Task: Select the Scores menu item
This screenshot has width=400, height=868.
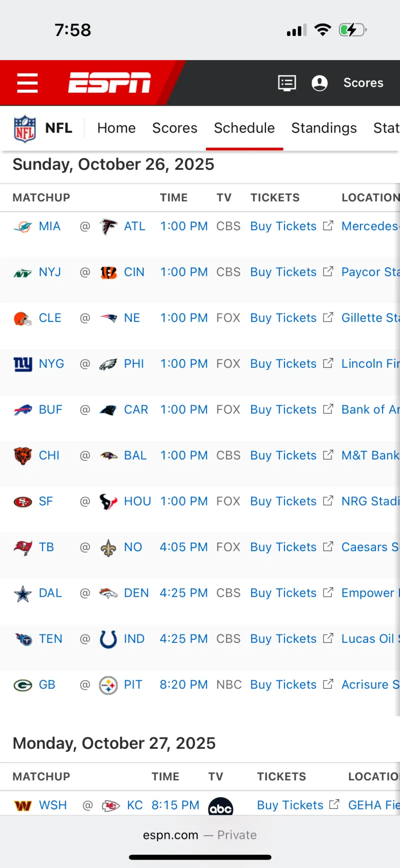Action: pos(175,128)
